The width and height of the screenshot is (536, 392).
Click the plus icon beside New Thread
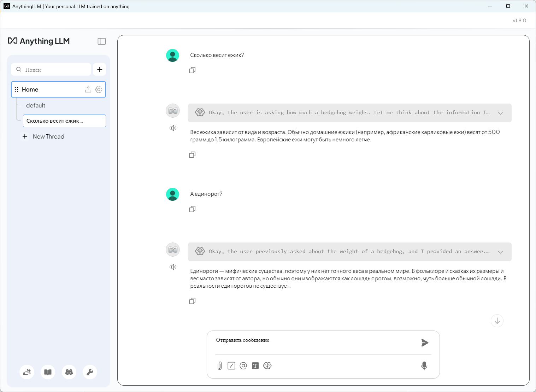(25, 136)
